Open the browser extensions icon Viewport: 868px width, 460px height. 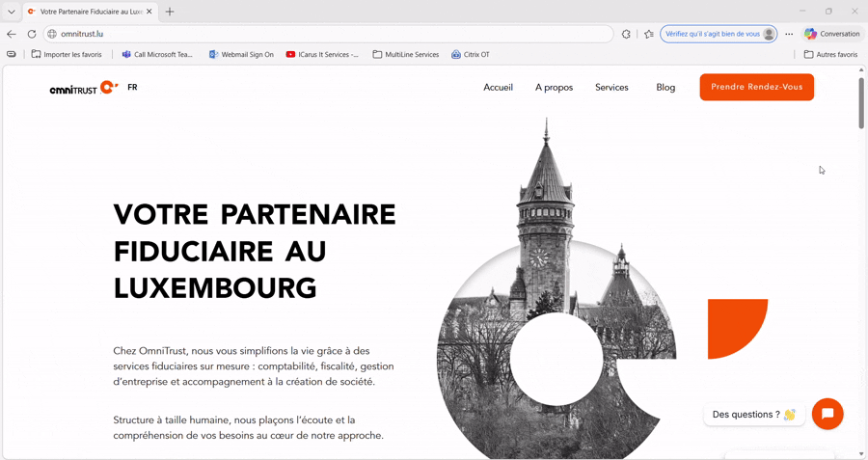click(626, 34)
